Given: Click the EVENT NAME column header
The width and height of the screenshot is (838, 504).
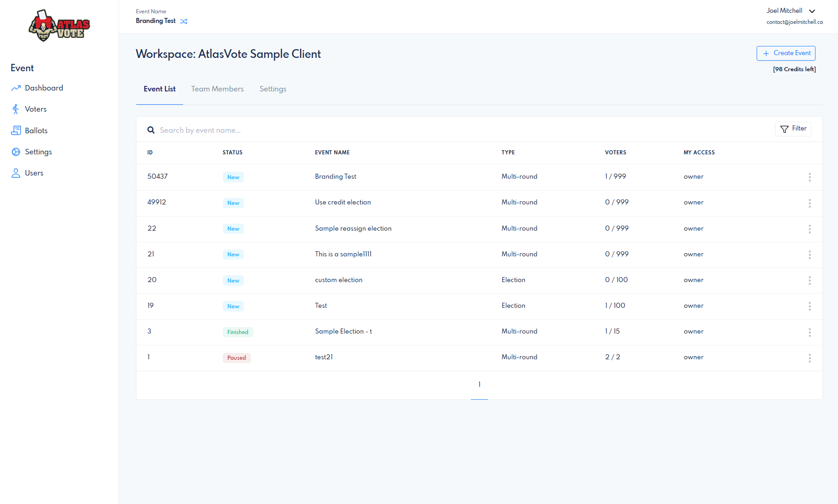Looking at the screenshot, I should click(x=332, y=153).
